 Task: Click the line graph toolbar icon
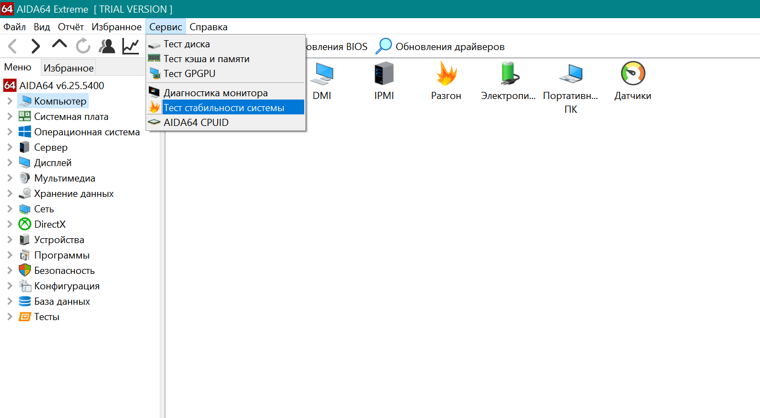(130, 47)
